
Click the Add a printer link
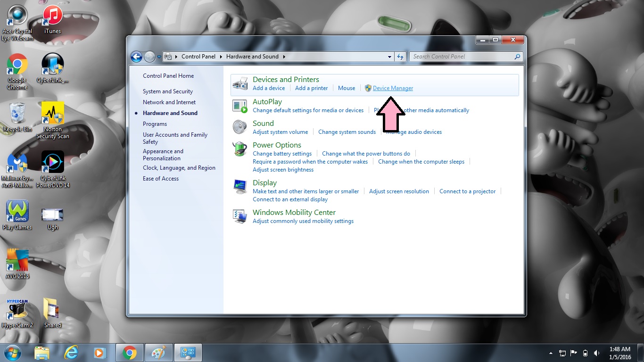[311, 88]
